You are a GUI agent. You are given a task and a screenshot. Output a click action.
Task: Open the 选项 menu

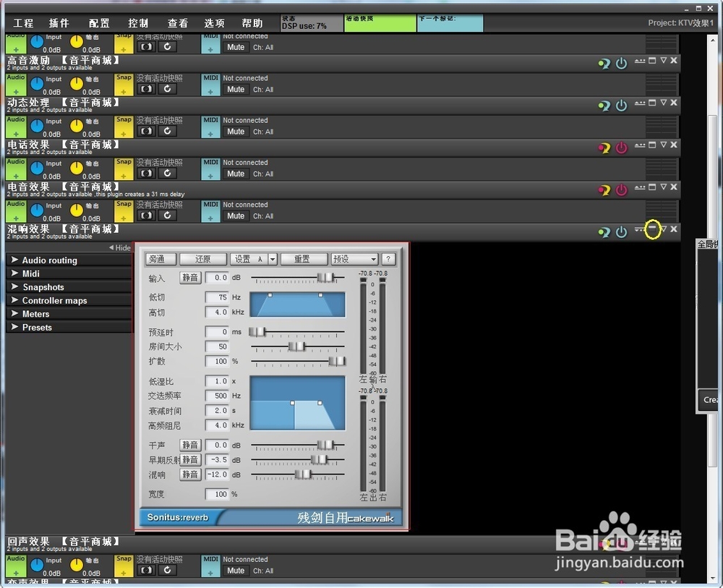pyautogui.click(x=215, y=23)
